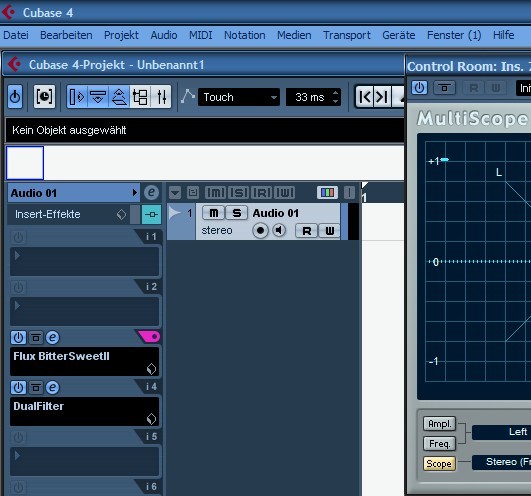531x496 pixels.
Task: Click the Stereo mode field in MultiScope
Action: 501,462
